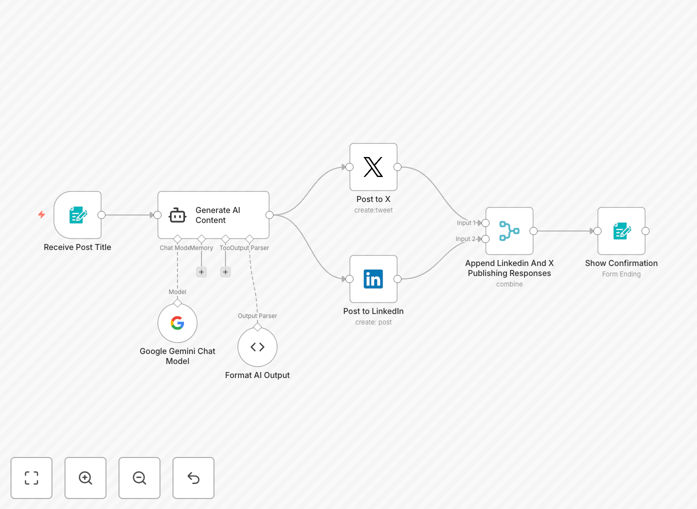Screen dimensions: 697x509
Task: Click the output handle of Generate AI Content
Action: (x=269, y=215)
